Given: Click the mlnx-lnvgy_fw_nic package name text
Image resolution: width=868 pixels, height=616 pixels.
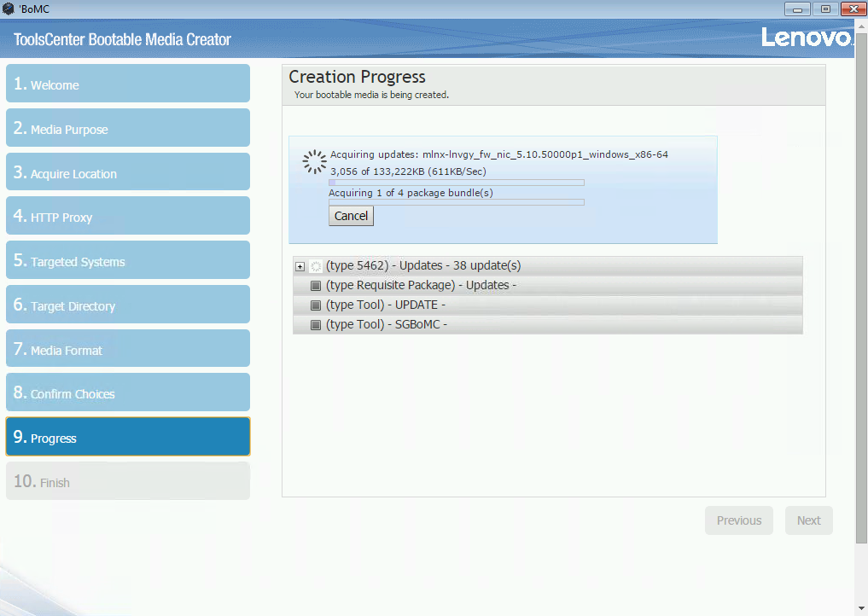Looking at the screenshot, I should click(545, 154).
